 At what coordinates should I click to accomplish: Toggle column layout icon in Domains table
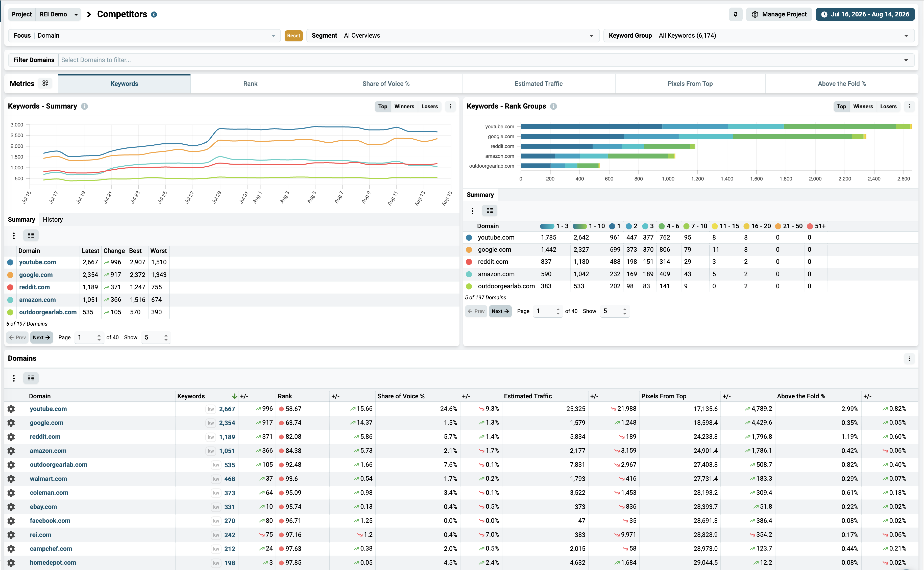click(x=31, y=378)
